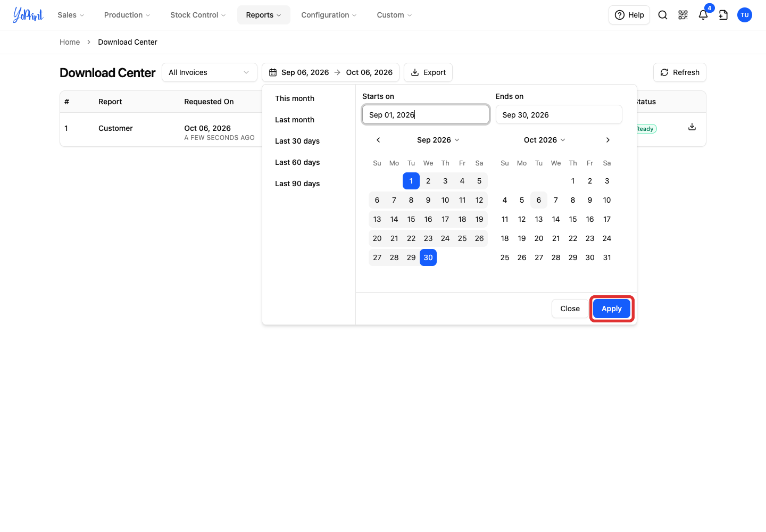
Task: Download the Customer report file
Action: 692,127
